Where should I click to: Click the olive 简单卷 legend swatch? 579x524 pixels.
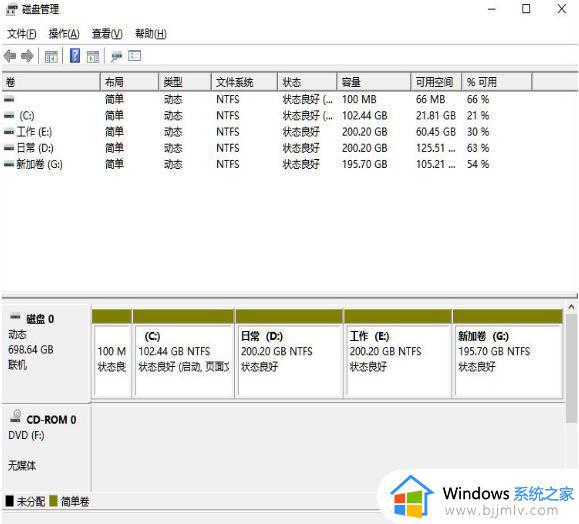point(54,501)
